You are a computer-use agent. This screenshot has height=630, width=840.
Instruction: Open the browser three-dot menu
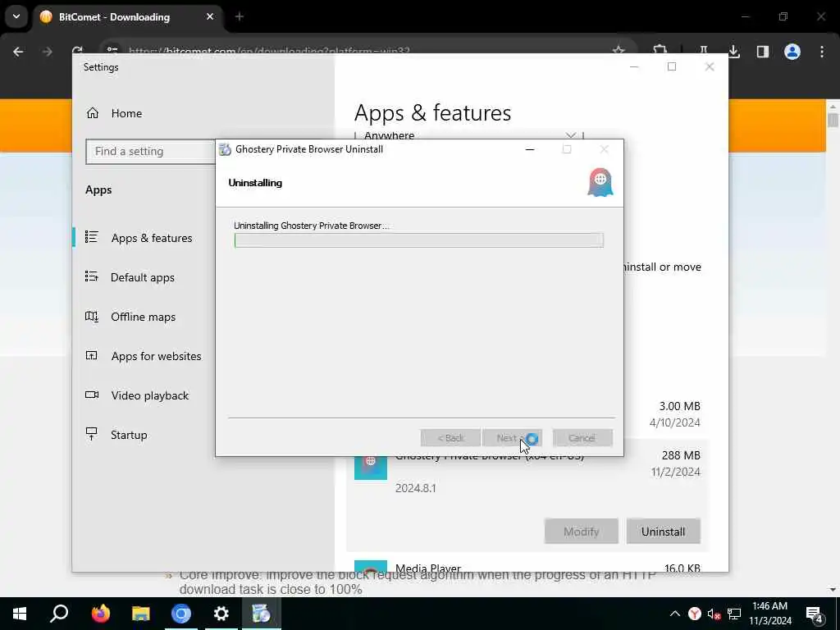(822, 52)
